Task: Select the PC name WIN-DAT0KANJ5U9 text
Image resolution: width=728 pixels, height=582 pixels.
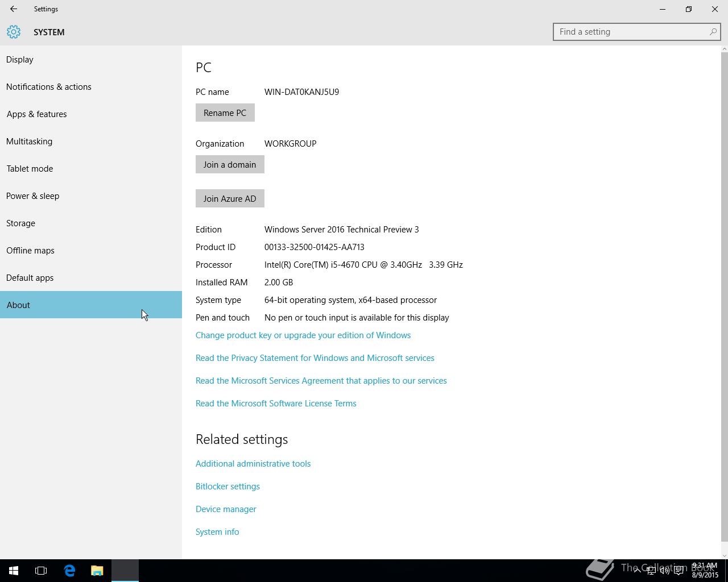Action: pyautogui.click(x=301, y=92)
